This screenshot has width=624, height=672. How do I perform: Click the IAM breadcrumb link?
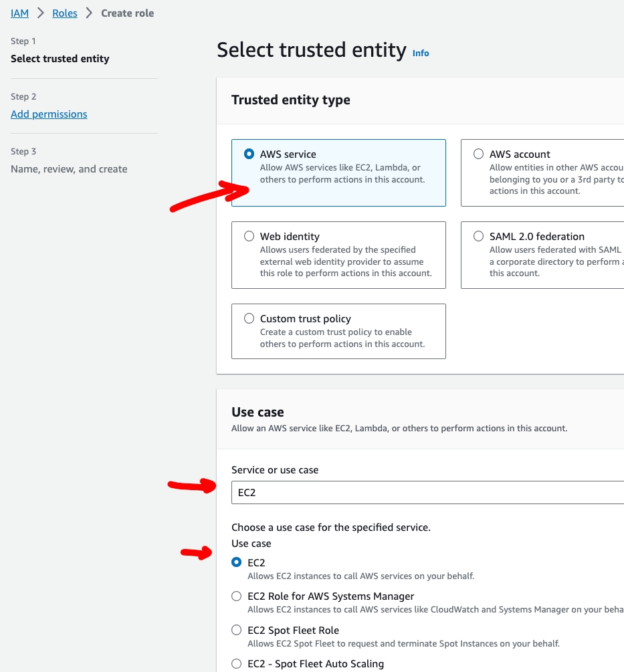(19, 13)
